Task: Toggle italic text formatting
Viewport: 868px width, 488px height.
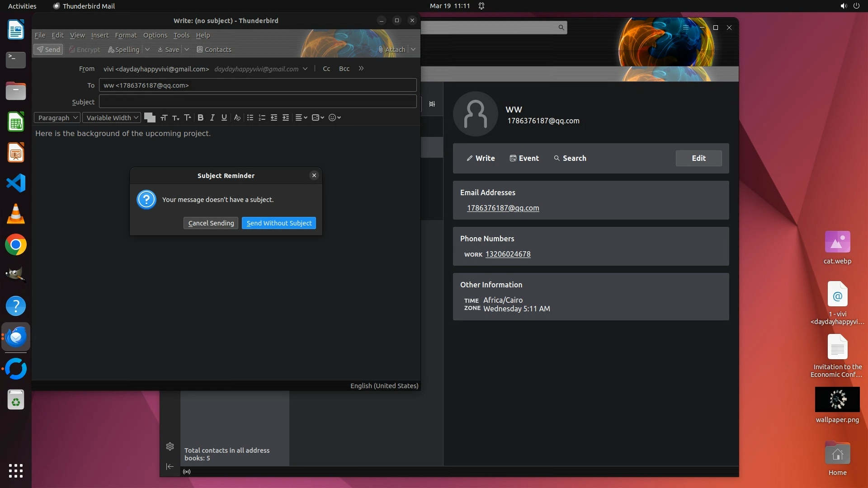Action: [x=212, y=117]
